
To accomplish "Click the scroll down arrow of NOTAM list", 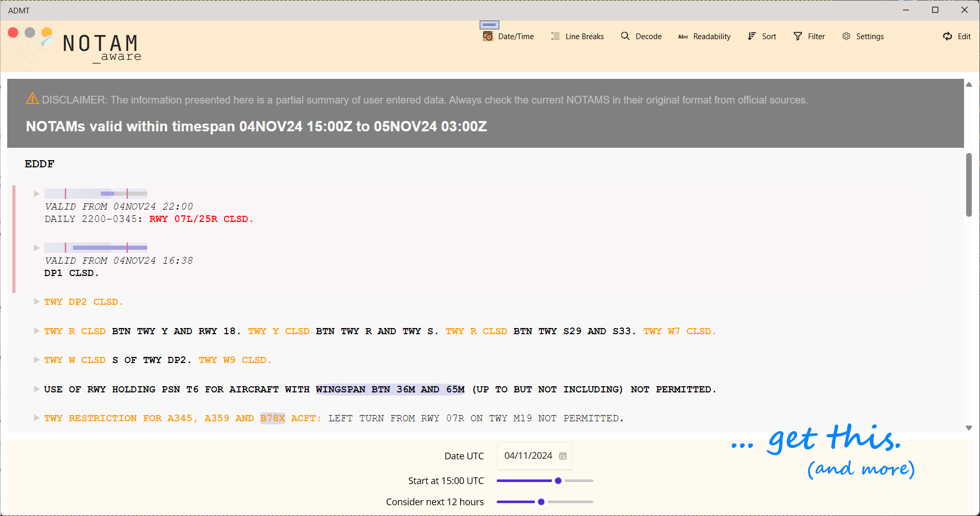I will [x=969, y=428].
